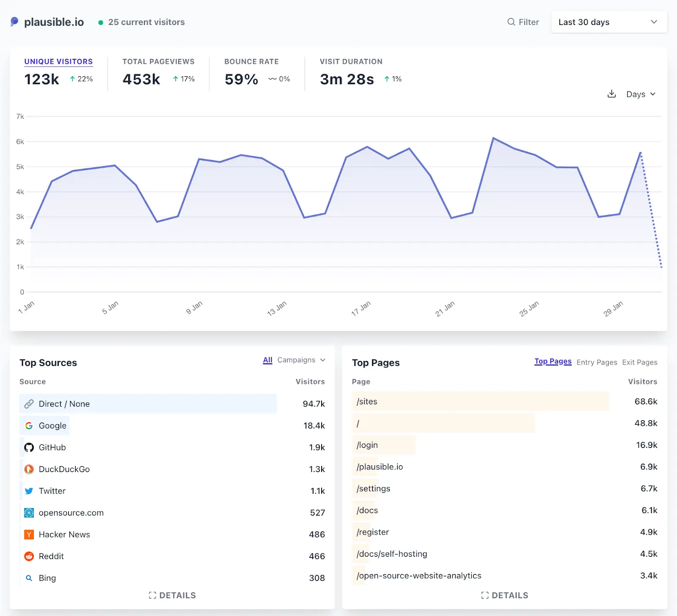Viewport: 677px width, 616px height.
Task: Open Details under Top Pages
Action: point(504,595)
